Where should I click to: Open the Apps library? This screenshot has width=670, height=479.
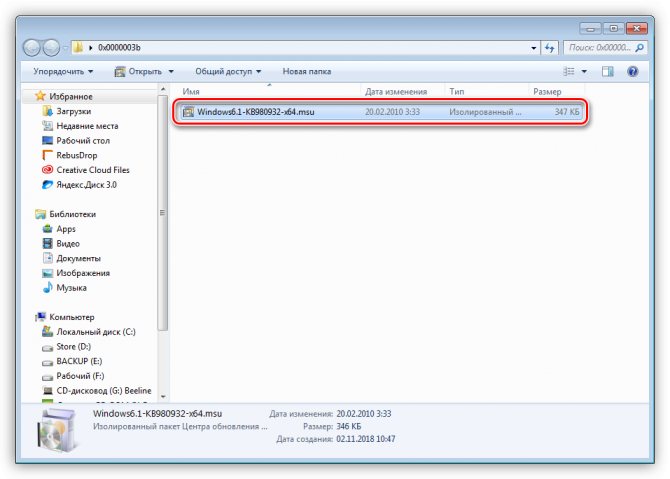pos(66,229)
